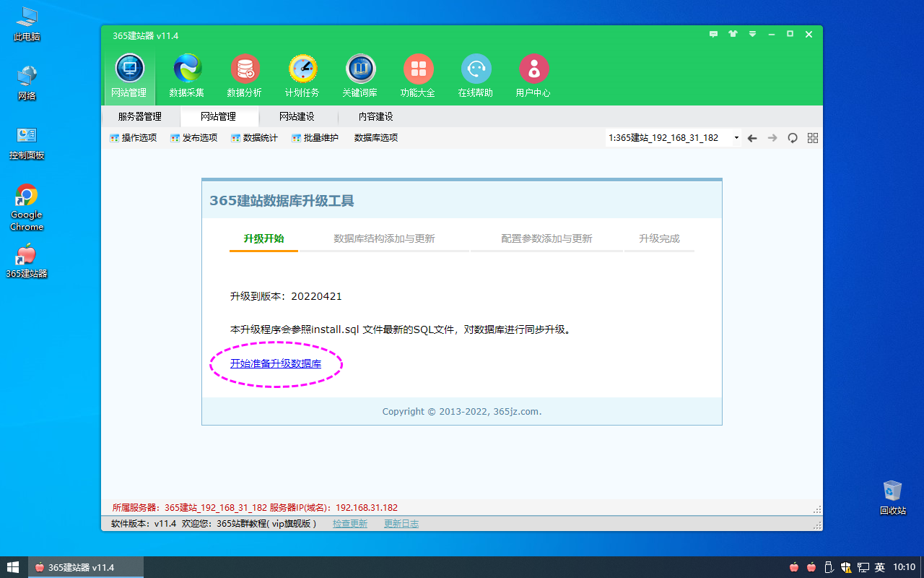Open 此电脑 desktop icon
924x578 pixels.
(x=27, y=23)
